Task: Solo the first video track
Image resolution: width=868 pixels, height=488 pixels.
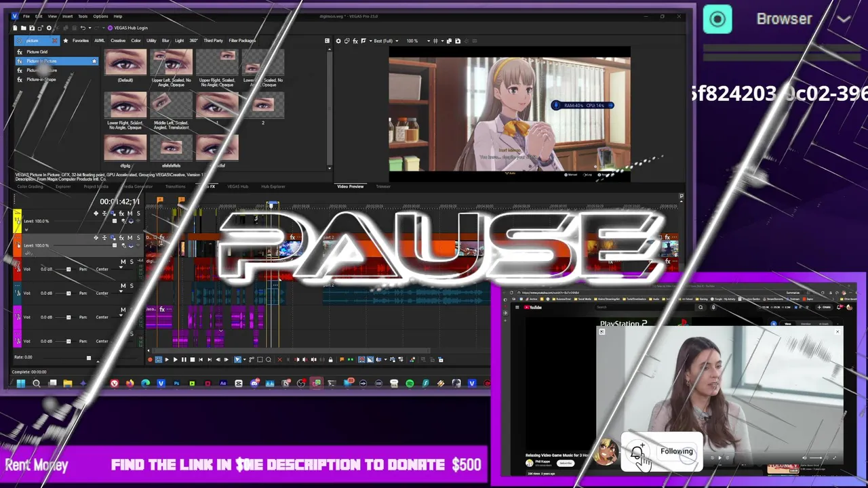Action: click(138, 213)
